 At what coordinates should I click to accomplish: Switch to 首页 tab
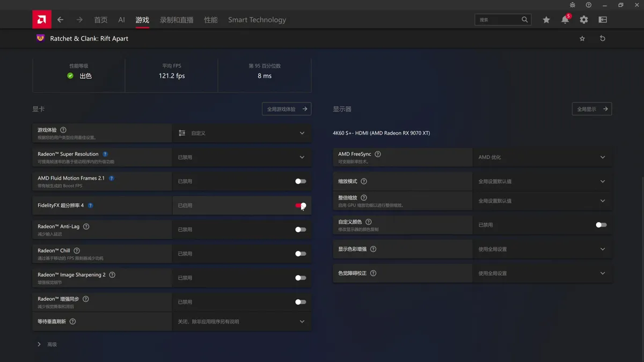point(101,20)
